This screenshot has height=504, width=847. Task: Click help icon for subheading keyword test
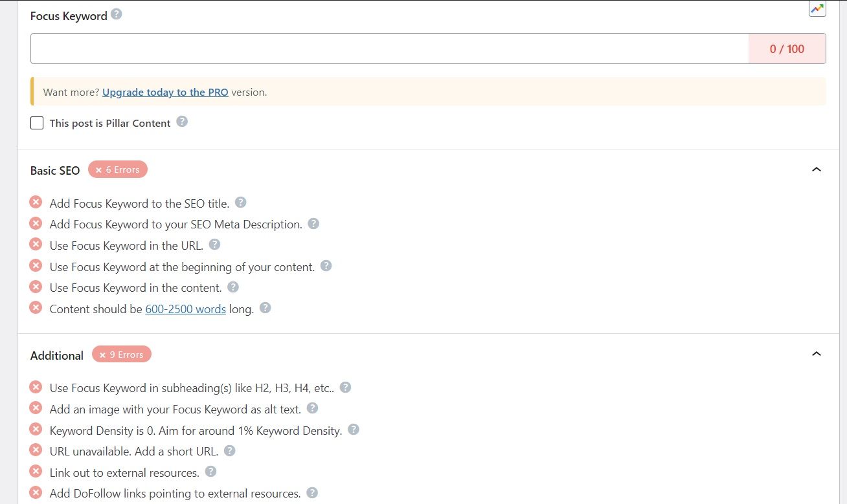345,387
